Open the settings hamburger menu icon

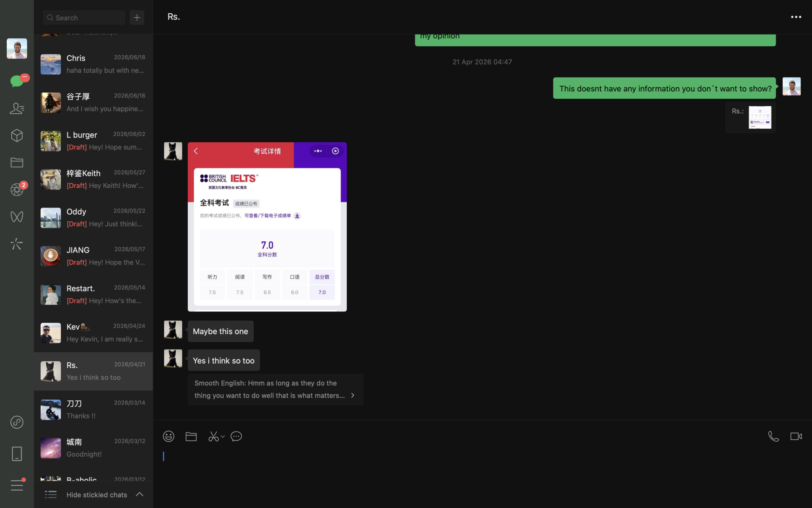coord(17,485)
